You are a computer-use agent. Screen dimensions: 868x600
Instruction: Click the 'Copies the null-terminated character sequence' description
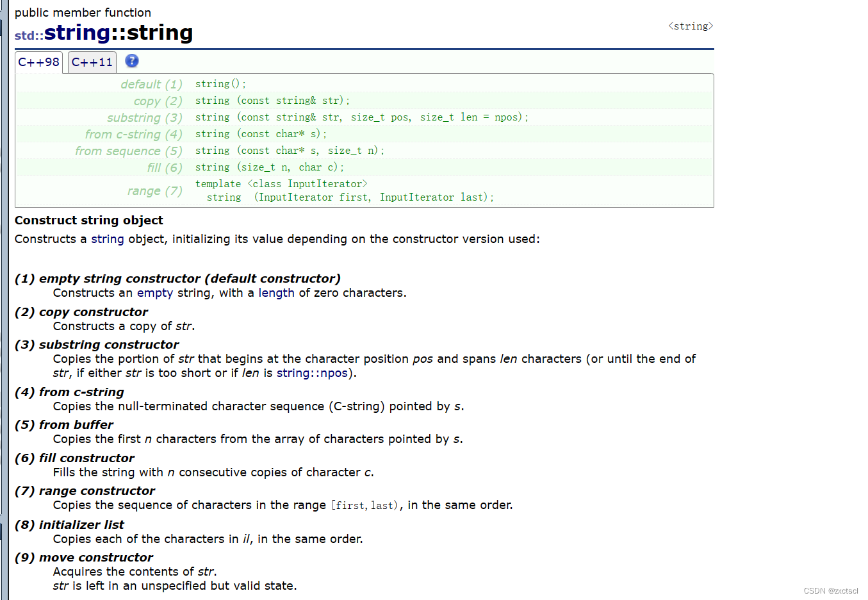[x=258, y=406]
